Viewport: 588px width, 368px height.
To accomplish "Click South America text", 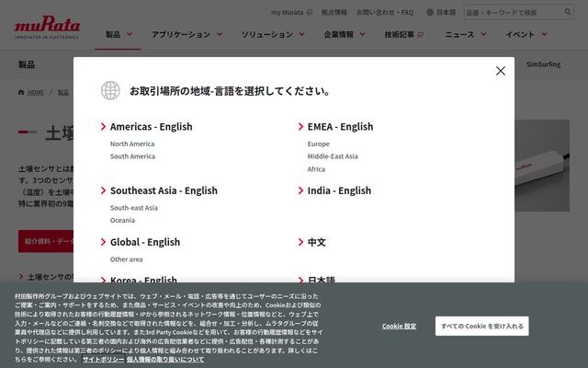I will (132, 156).
